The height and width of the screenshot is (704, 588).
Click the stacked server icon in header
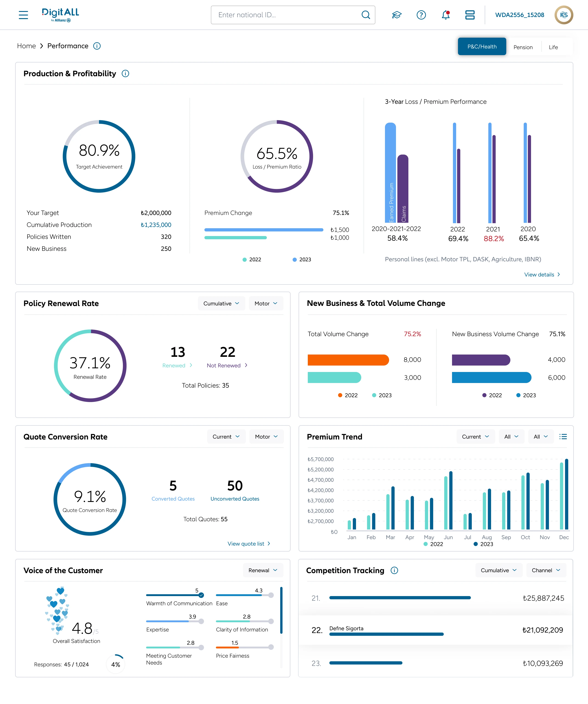(x=470, y=15)
